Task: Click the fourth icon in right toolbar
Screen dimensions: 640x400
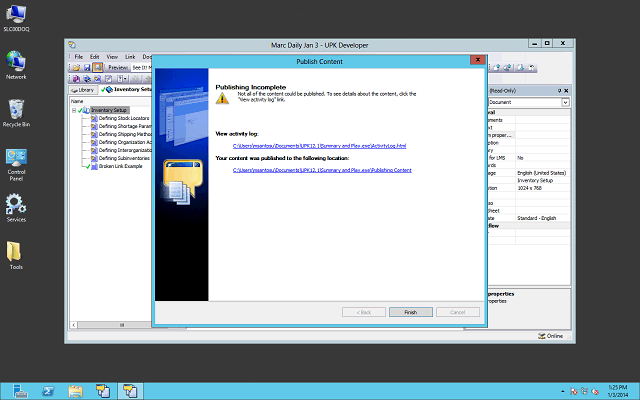Action: [x=531, y=68]
